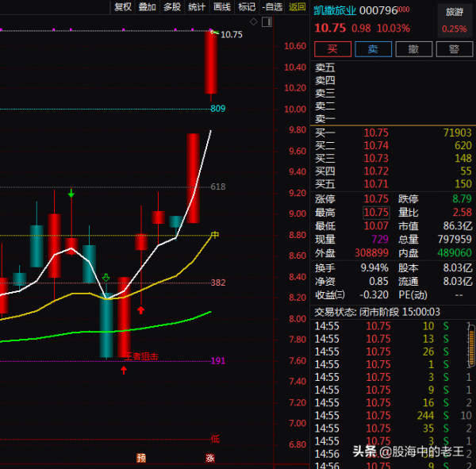Click the 外盘 value 308899
476x469 pixels.
pos(371,252)
